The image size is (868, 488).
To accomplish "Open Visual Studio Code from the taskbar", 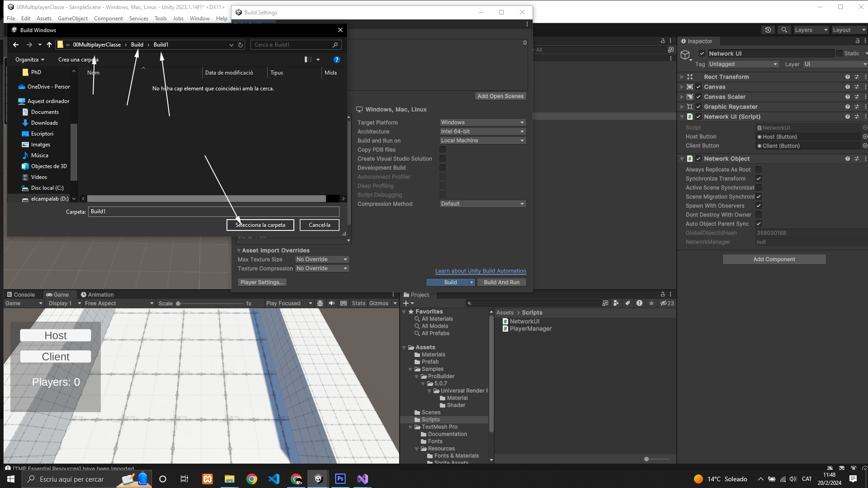I will tap(274, 479).
